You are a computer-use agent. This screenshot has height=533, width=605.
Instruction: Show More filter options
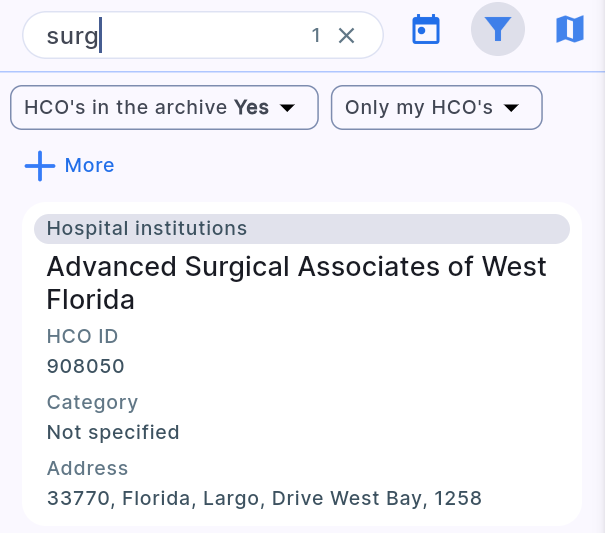pyautogui.click(x=89, y=166)
